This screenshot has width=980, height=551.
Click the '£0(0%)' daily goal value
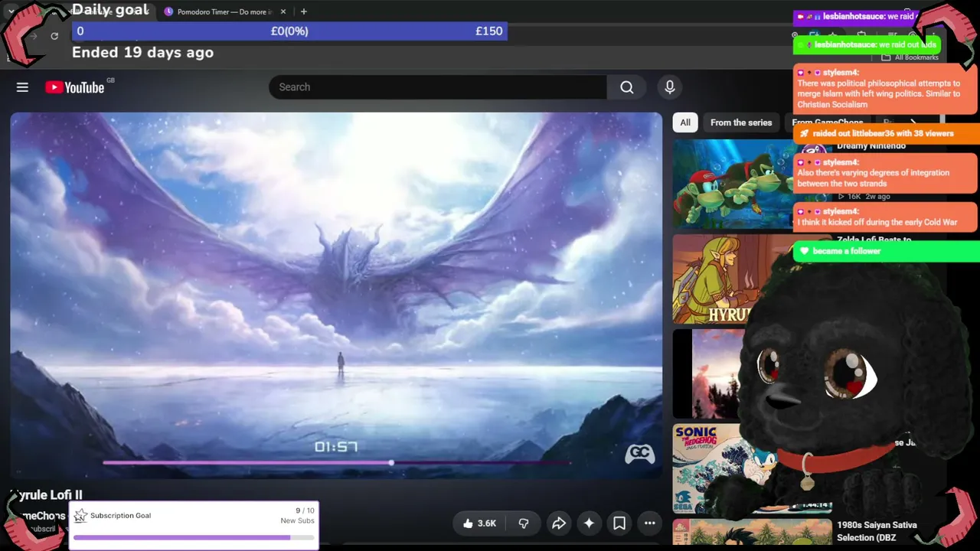pyautogui.click(x=289, y=31)
